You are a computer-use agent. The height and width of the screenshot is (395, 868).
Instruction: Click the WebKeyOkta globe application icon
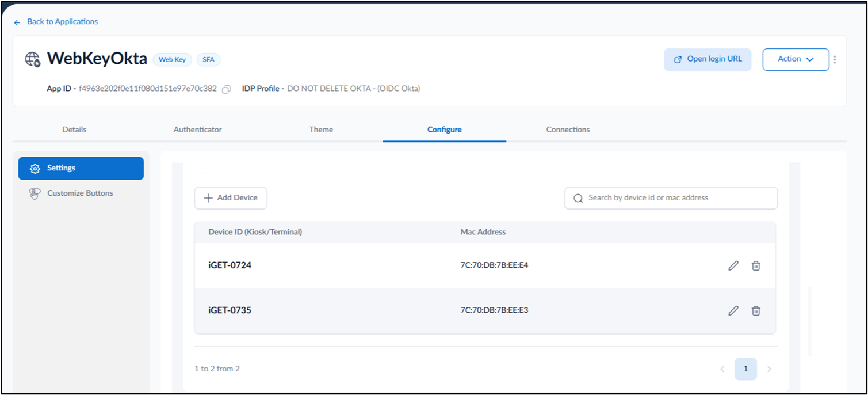pos(33,59)
